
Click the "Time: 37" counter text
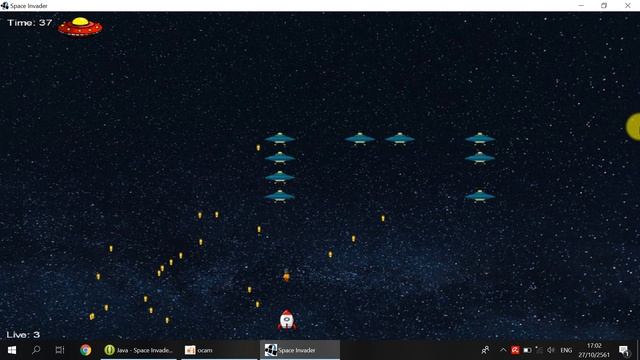pos(30,23)
